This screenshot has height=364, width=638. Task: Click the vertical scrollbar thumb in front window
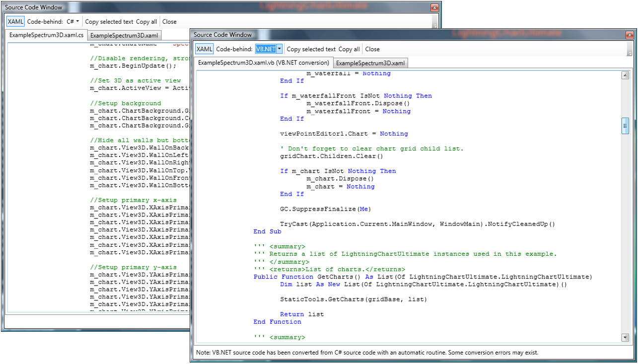[625, 126]
